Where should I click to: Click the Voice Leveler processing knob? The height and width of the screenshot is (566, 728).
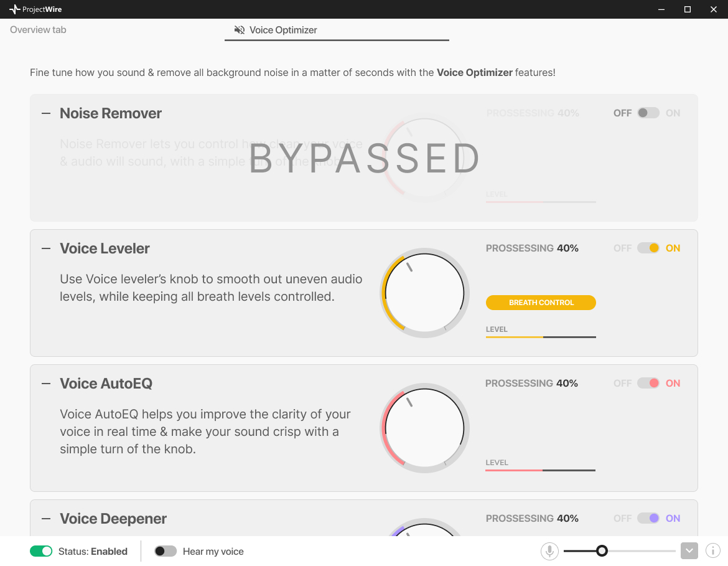[424, 293]
